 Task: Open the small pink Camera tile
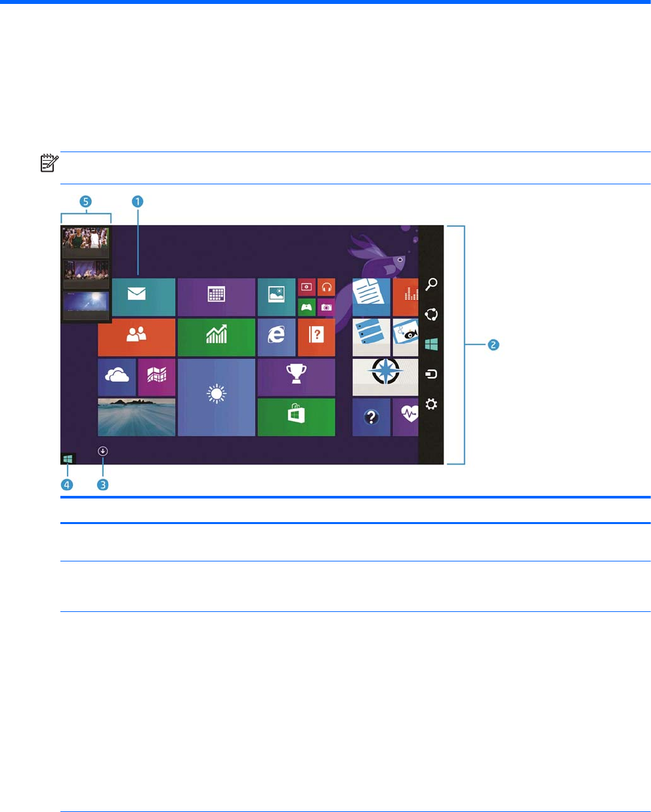326,307
